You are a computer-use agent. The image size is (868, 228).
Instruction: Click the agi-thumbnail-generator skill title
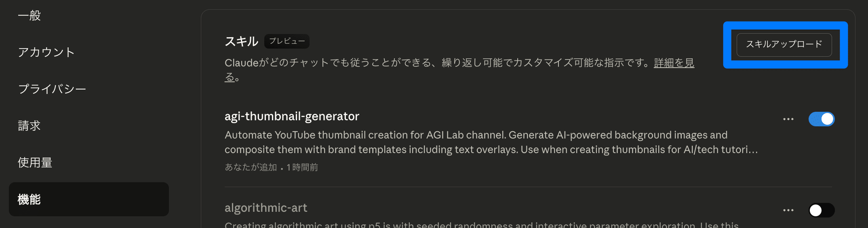(292, 117)
